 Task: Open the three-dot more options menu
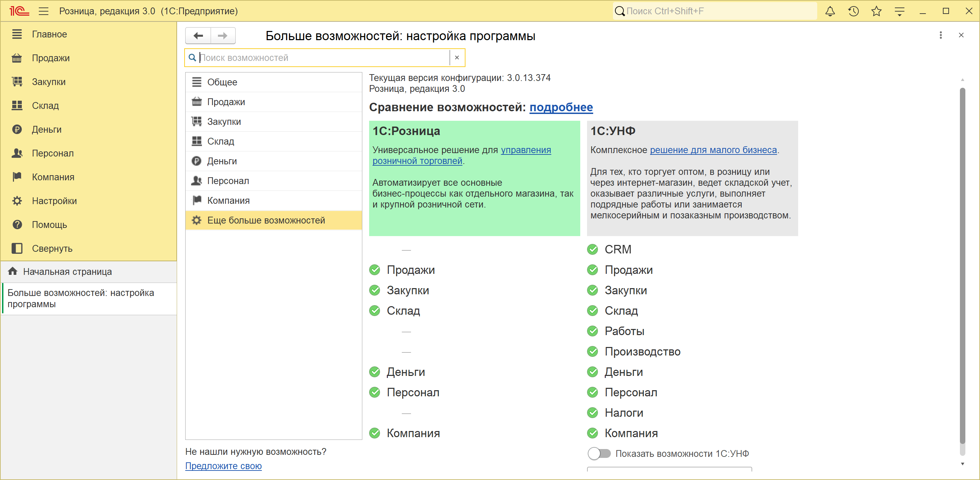(941, 35)
